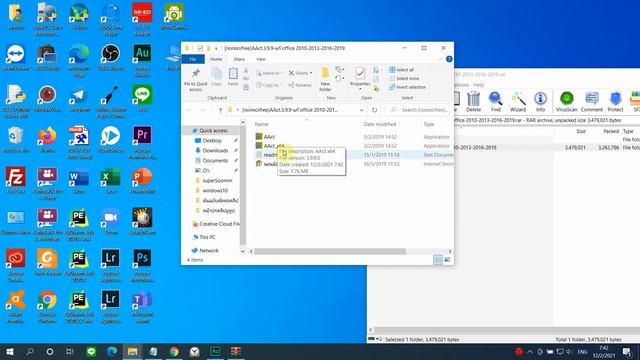This screenshot has width=640, height=360.
Task: Click Info in WinRAR toolbar
Action: 540,102
